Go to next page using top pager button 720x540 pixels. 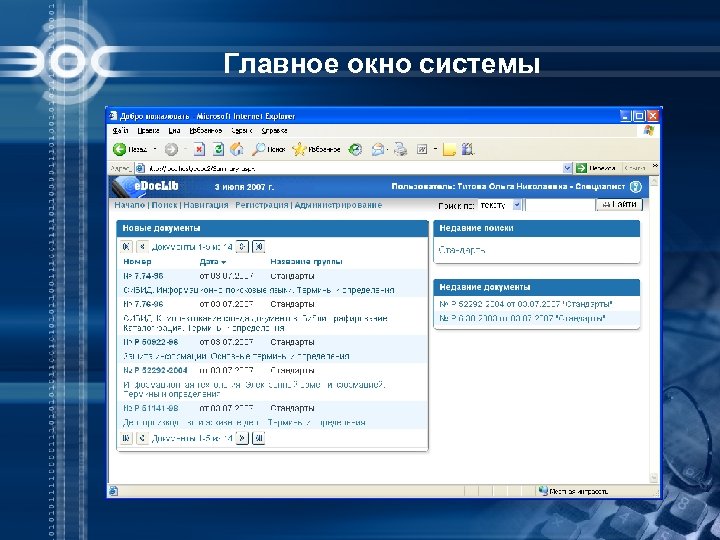pyautogui.click(x=242, y=247)
